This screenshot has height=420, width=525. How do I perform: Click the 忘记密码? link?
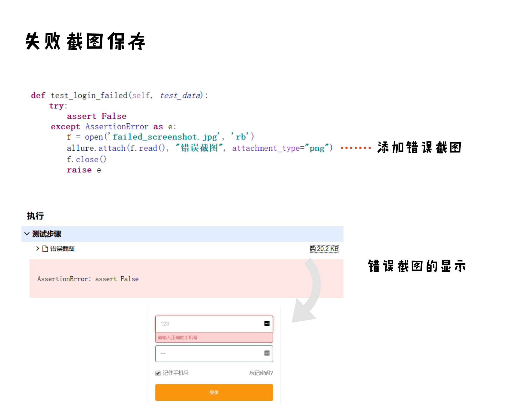[261, 373]
